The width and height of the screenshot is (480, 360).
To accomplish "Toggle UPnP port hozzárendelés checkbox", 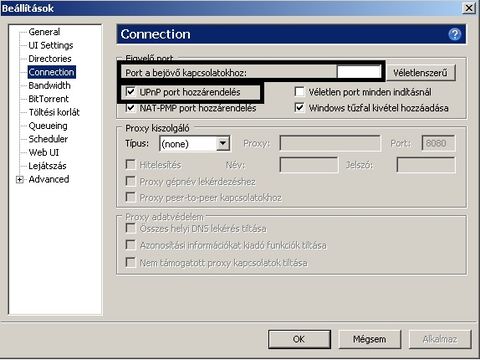I will coord(130,91).
